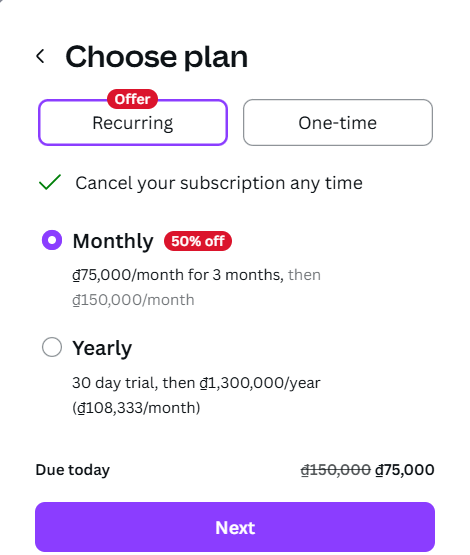Click the ₫75,000/month for 3 months text

click(178, 275)
